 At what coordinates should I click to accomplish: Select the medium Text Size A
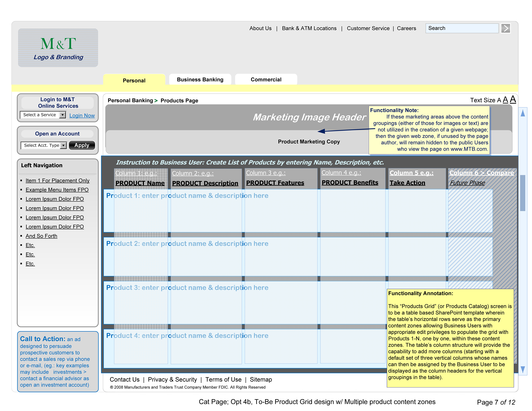coord(505,100)
